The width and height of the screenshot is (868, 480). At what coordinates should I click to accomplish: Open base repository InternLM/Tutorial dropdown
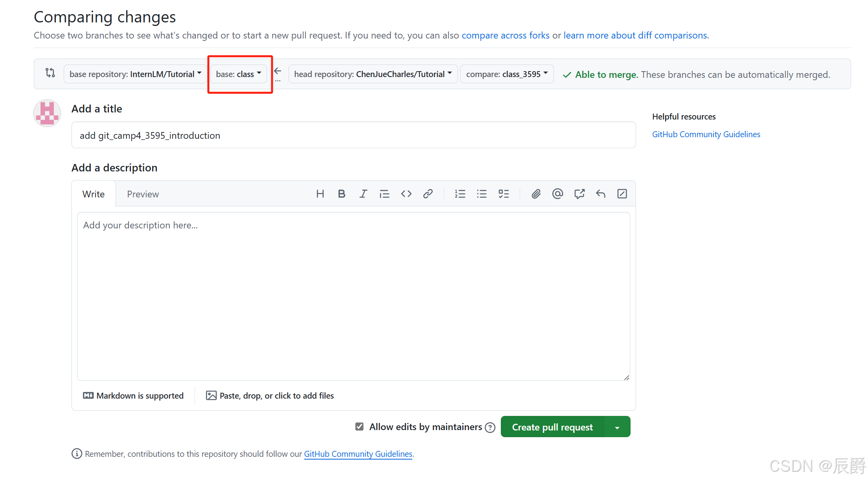click(x=135, y=74)
